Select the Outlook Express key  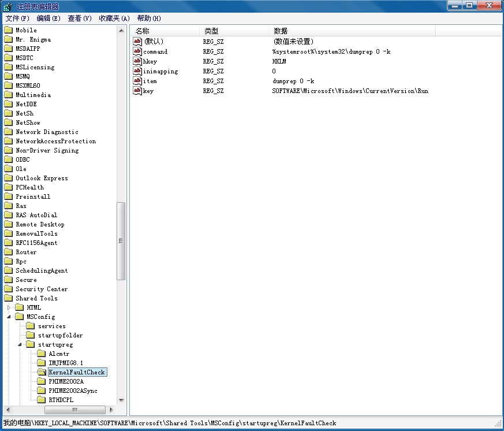point(42,178)
